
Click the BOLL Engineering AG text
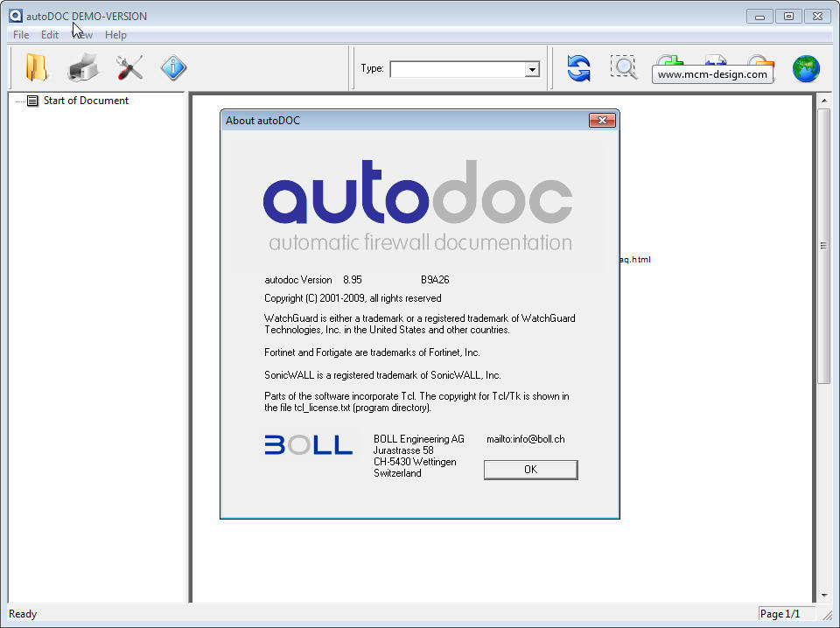(x=419, y=439)
